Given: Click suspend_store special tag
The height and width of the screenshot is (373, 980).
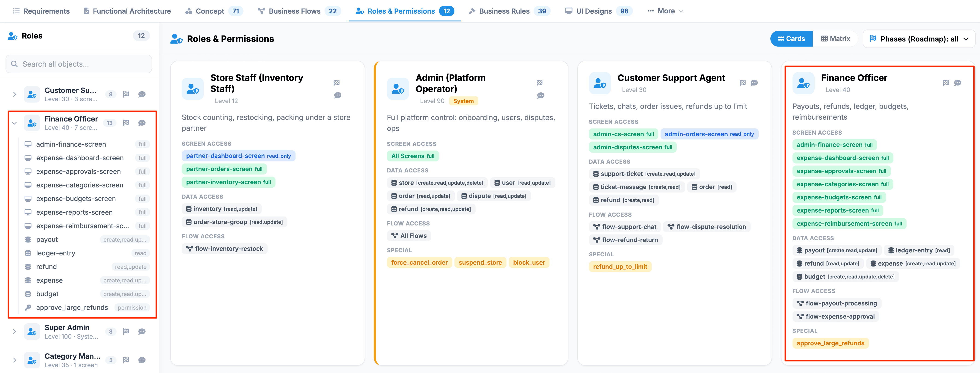Looking at the screenshot, I should coord(480,263).
